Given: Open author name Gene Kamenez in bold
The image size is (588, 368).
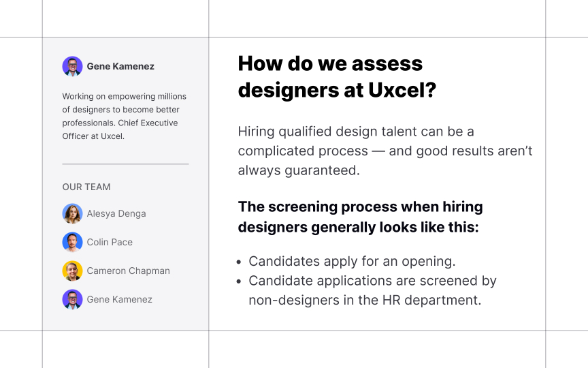Looking at the screenshot, I should click(120, 67).
